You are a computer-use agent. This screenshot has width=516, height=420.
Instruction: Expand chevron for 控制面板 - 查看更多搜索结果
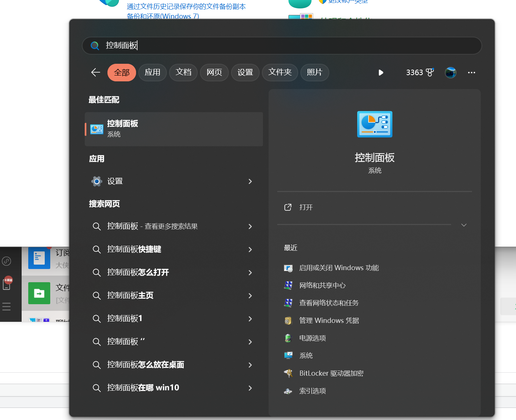250,226
